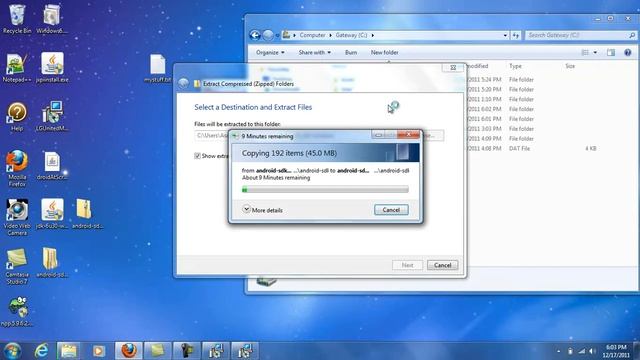Click the Search Gateway (C:) box
The width and height of the screenshot is (640, 360).
(580, 36)
